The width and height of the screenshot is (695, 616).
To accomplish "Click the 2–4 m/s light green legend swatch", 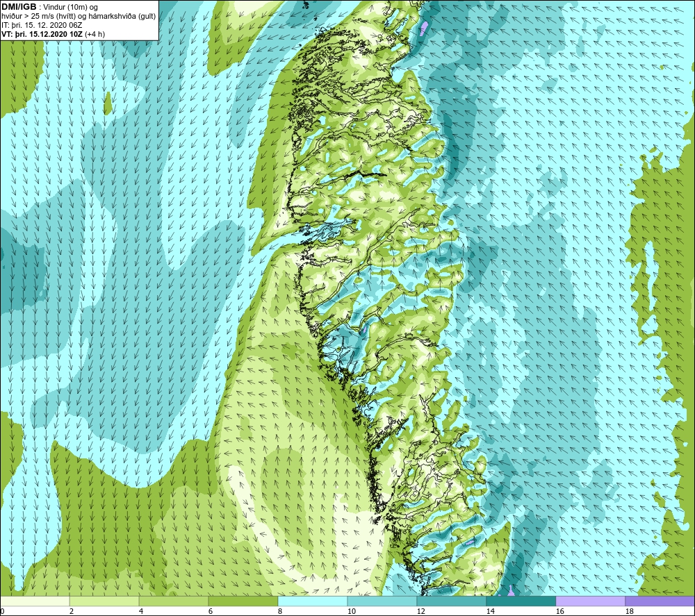I will click(104, 601).
